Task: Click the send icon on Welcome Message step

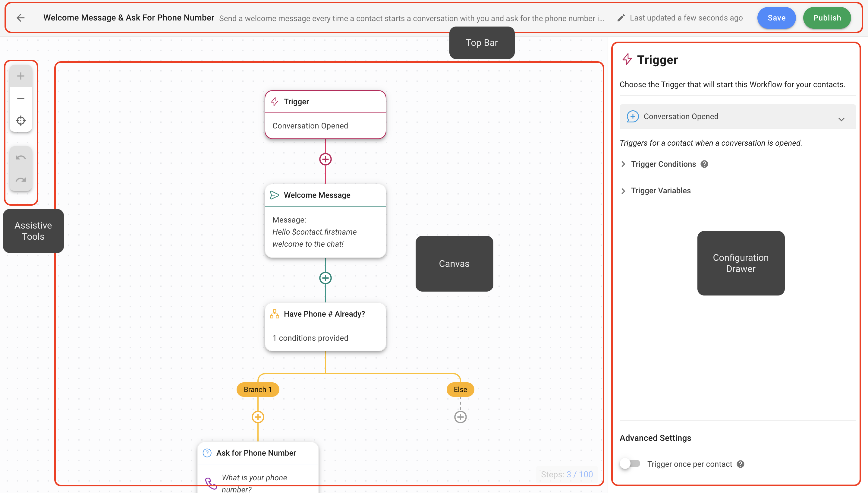Action: pos(275,195)
